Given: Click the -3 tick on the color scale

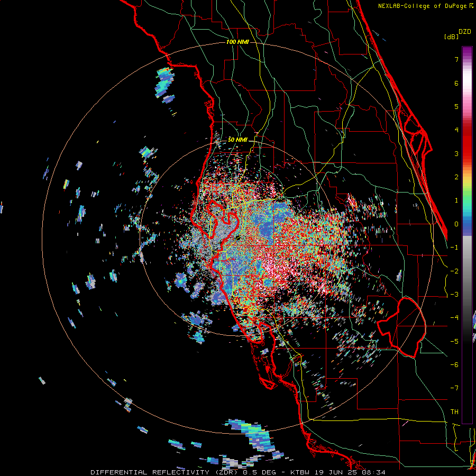Looking at the screenshot, I should pos(454,294).
